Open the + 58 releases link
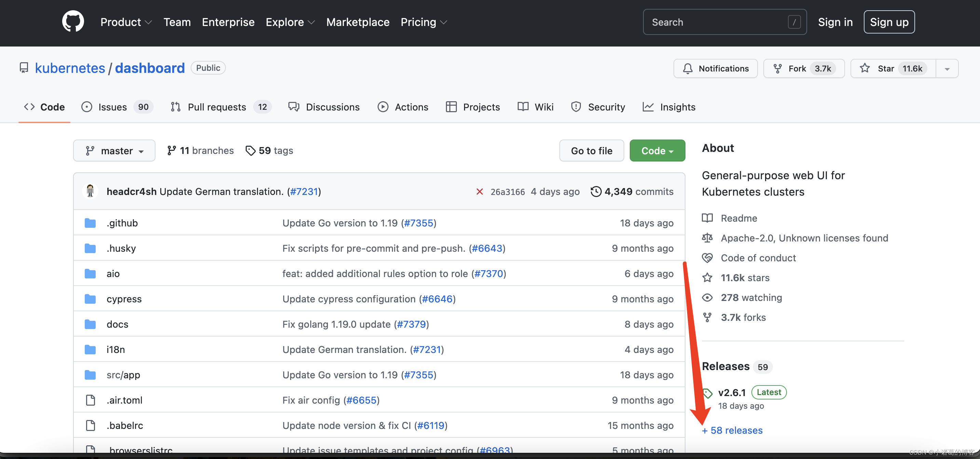 [732, 430]
